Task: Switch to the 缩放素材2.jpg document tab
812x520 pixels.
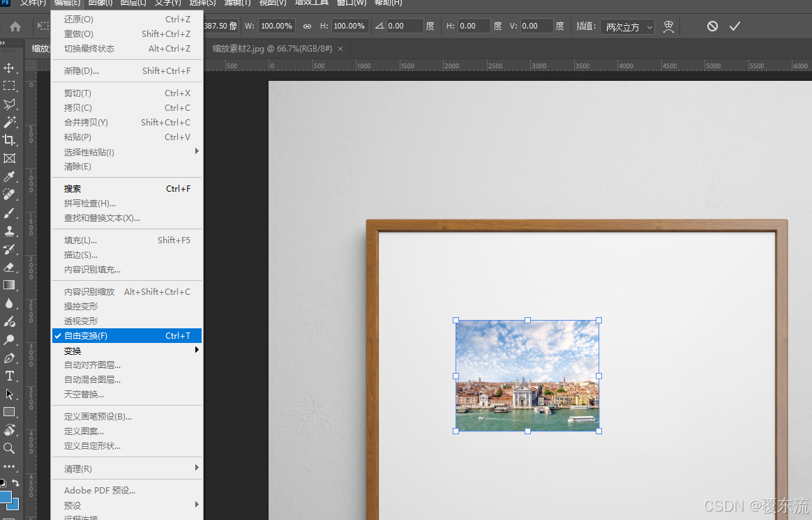Action: pos(272,49)
